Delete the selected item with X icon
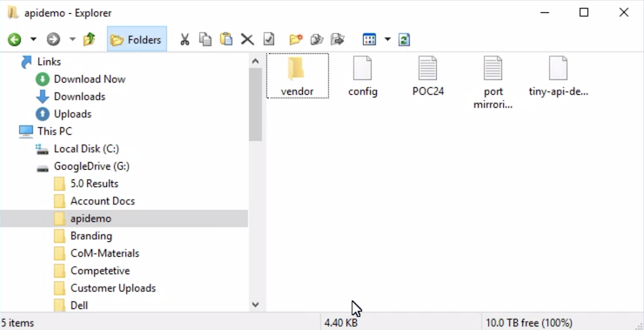Image resolution: width=644 pixels, height=330 pixels. click(247, 39)
